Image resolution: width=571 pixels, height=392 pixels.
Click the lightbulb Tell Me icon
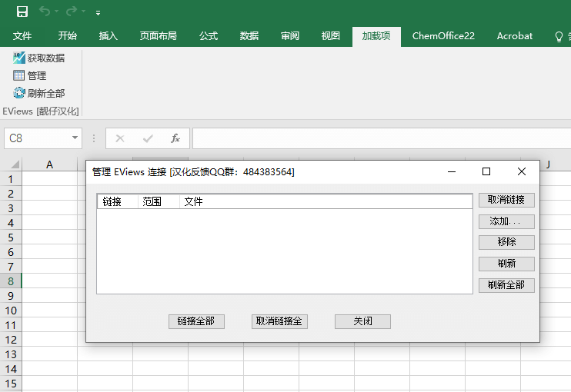pyautogui.click(x=559, y=37)
